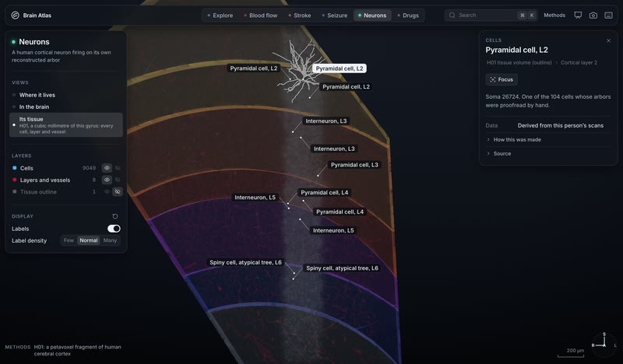Click Cortical layer 2 breadcrumb
The height and width of the screenshot is (364, 623).
click(x=579, y=63)
